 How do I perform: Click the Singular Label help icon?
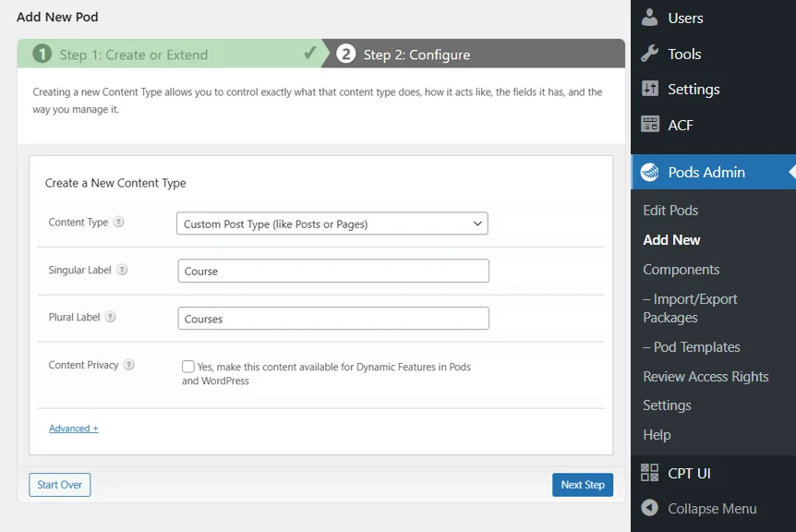pyautogui.click(x=122, y=270)
